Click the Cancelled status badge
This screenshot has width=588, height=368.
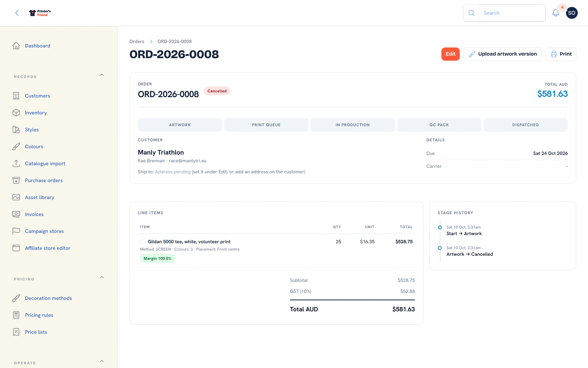[x=217, y=91]
